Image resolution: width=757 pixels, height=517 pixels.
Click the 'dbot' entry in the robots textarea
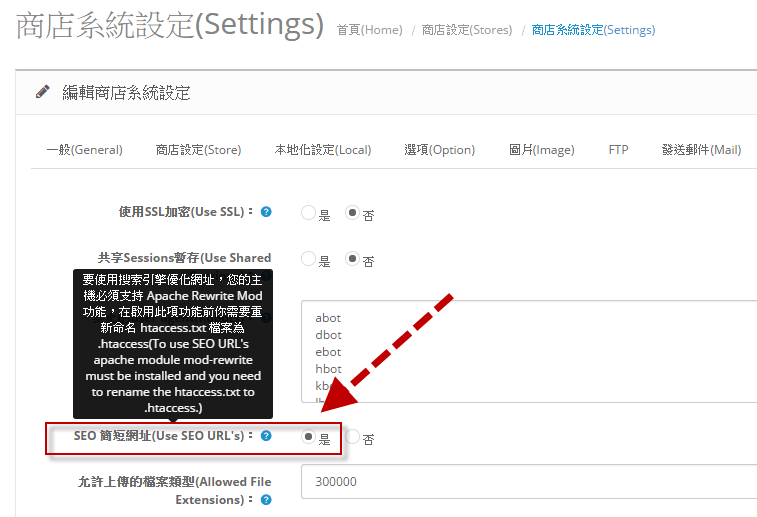(x=328, y=335)
